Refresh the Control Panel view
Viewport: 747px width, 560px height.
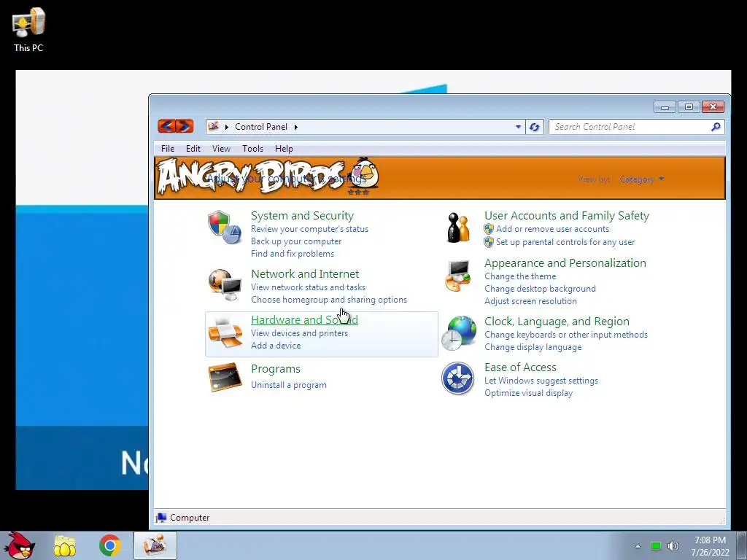(x=534, y=127)
